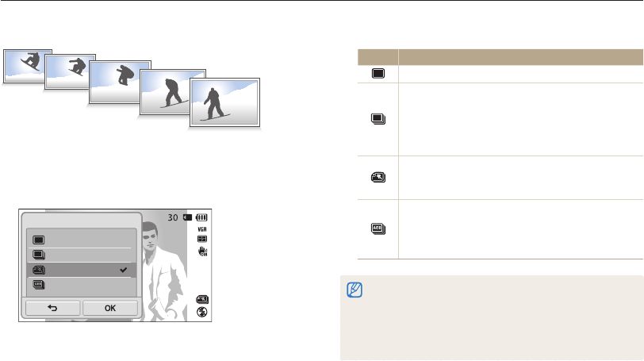The image size is (644, 361).
Task: Click the back arrow button
Action: (52, 308)
